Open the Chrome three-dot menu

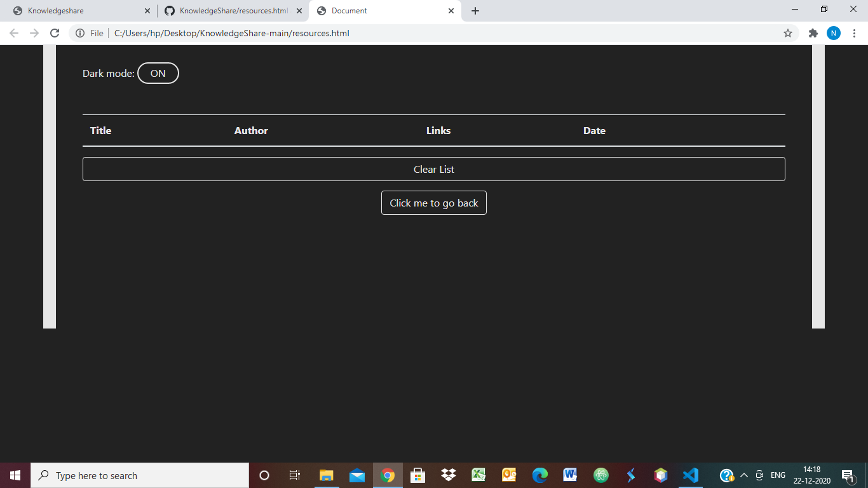[x=855, y=32]
